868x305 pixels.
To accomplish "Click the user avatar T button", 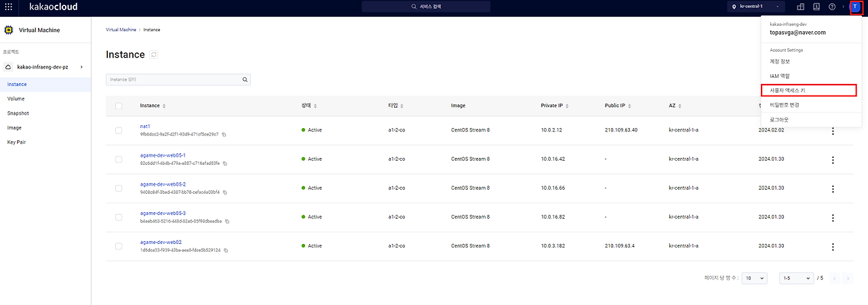I will click(856, 7).
